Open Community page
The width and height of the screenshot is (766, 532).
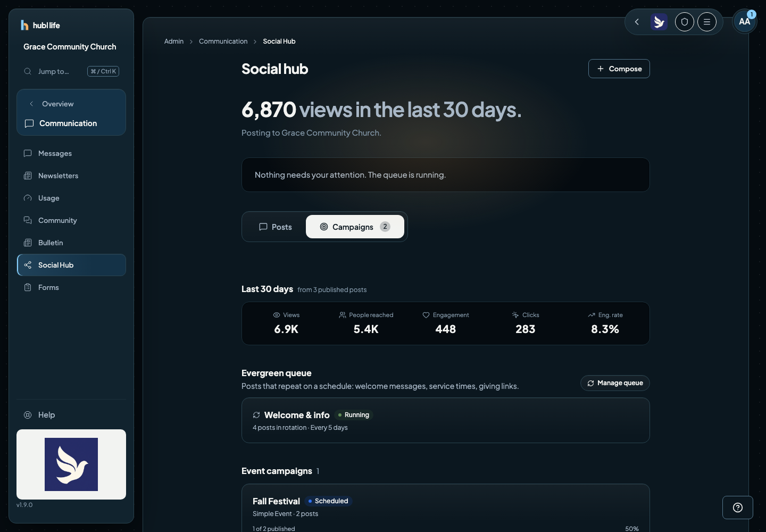(x=71, y=220)
